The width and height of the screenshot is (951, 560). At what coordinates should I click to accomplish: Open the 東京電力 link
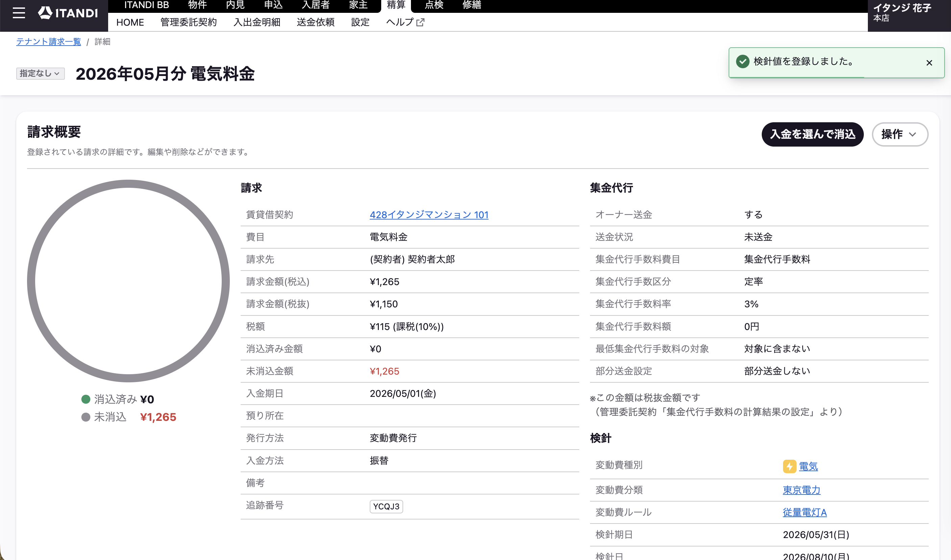(x=802, y=490)
